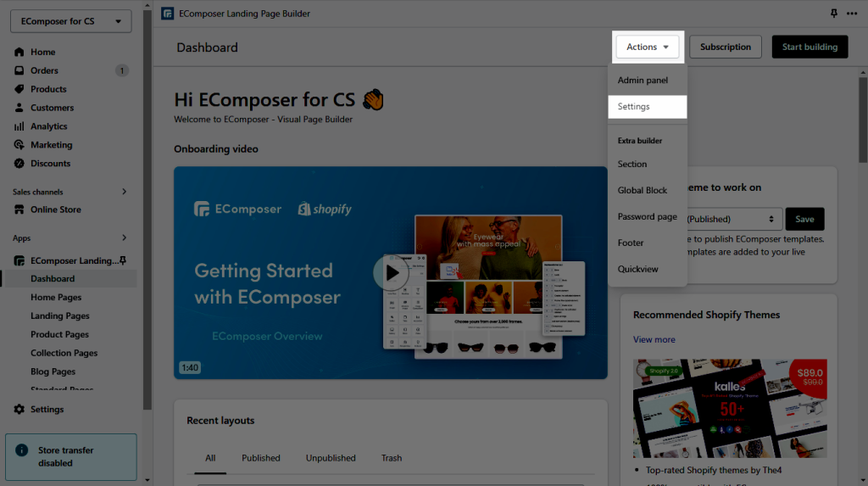Click the Analytics bar chart icon
The height and width of the screenshot is (486, 868).
tap(19, 126)
